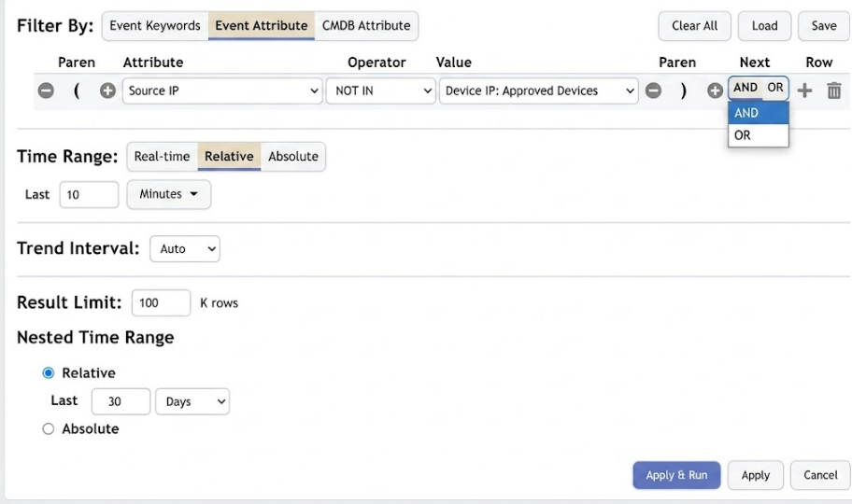852x504 pixels.
Task: Expand the Device IP: Approved Devices value dropdown
Action: click(x=538, y=91)
